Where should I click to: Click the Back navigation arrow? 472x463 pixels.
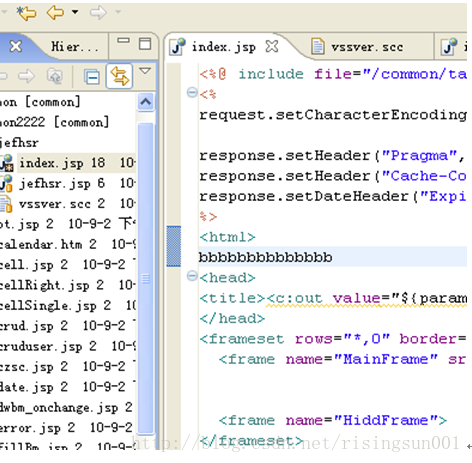coord(55,13)
